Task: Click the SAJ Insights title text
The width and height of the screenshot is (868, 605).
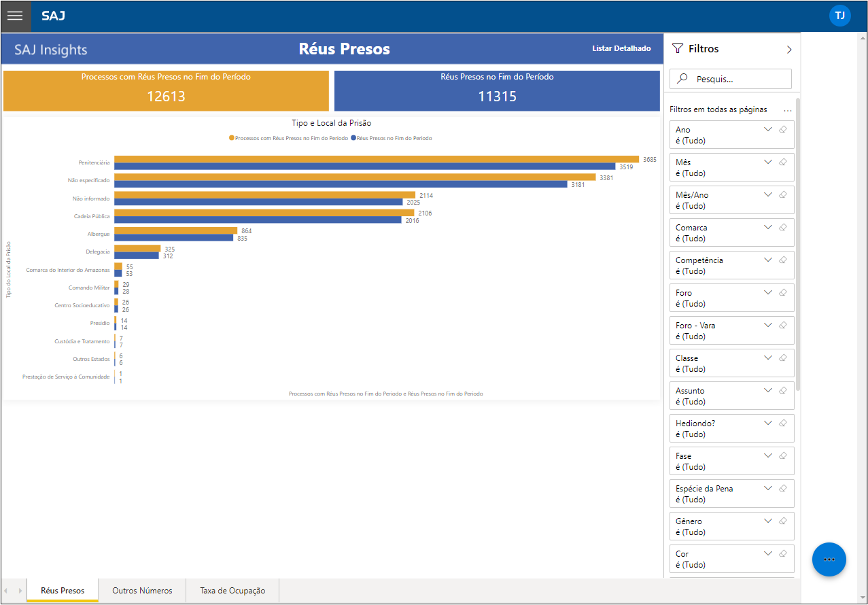Action: (51, 50)
